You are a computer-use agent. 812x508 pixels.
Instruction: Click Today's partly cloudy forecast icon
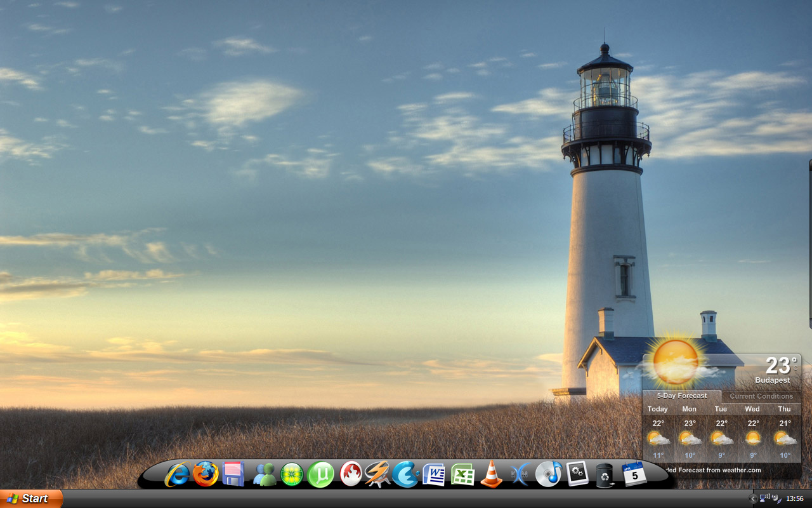coord(658,438)
